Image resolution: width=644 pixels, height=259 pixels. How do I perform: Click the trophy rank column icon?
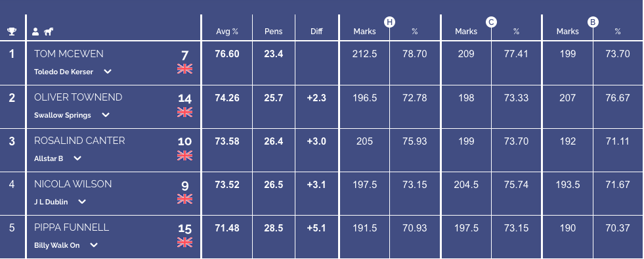[x=12, y=32]
